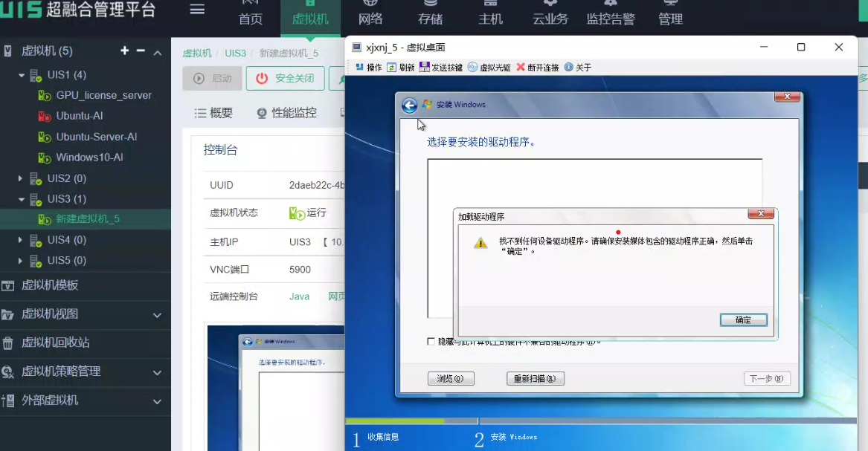Open the 云业务 top navigation tab

(x=550, y=19)
